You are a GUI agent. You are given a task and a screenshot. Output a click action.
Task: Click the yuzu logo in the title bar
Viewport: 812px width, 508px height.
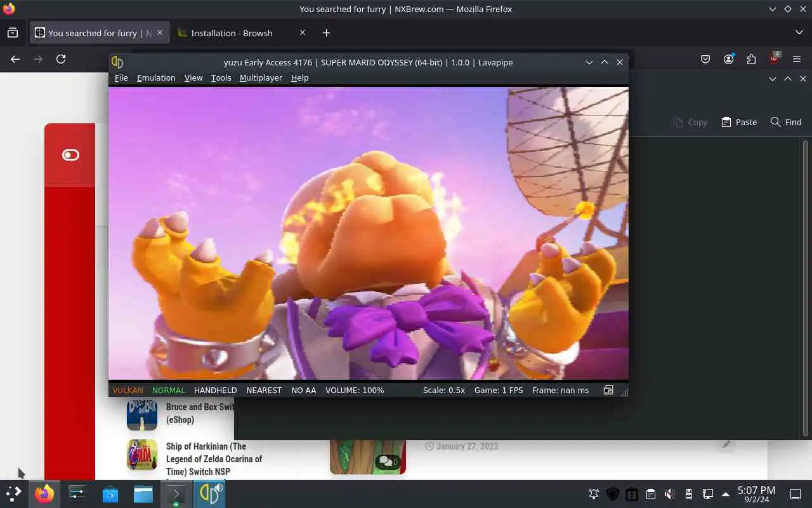[x=117, y=62]
